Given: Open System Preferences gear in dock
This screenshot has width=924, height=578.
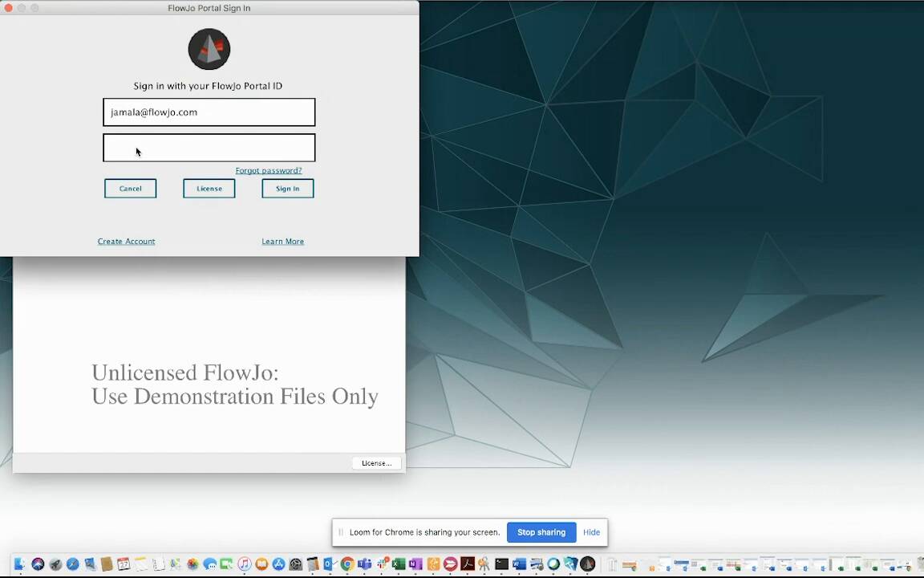Looking at the screenshot, I should tap(296, 564).
